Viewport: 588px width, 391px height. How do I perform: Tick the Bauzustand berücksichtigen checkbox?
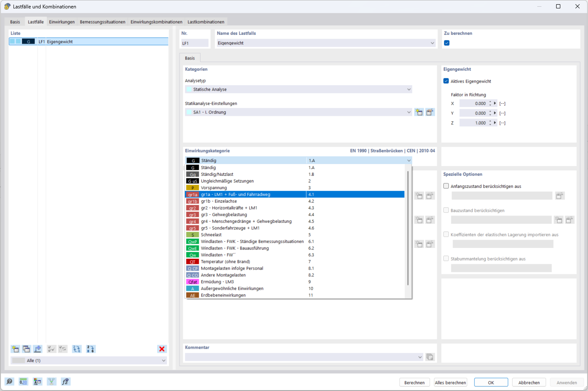pyautogui.click(x=446, y=210)
